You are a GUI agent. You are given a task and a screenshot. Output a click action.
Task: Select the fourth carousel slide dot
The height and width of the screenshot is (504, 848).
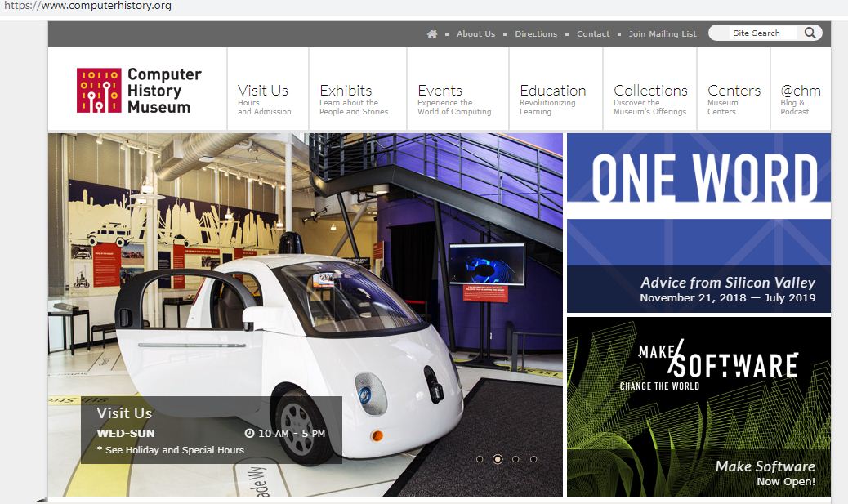[533, 459]
